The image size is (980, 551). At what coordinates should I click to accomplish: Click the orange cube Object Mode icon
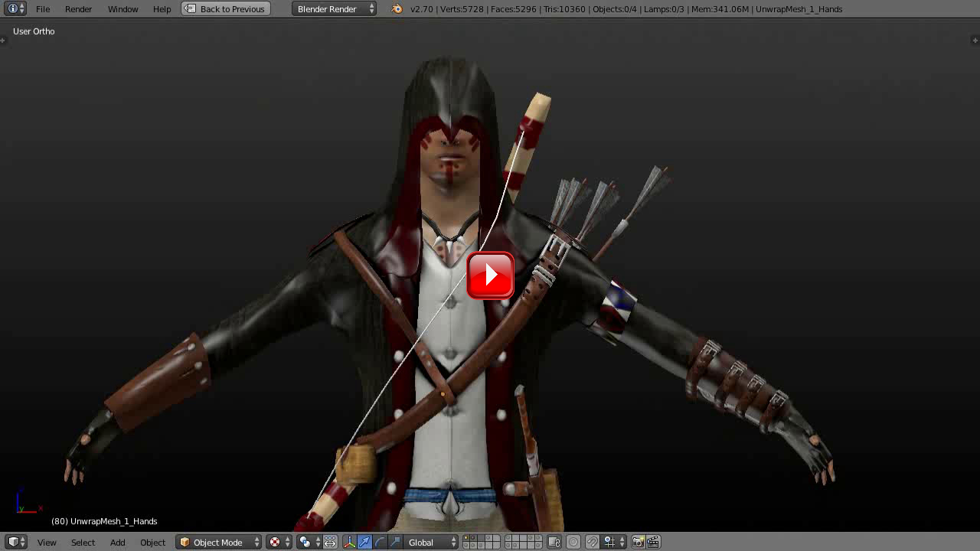(x=185, y=542)
